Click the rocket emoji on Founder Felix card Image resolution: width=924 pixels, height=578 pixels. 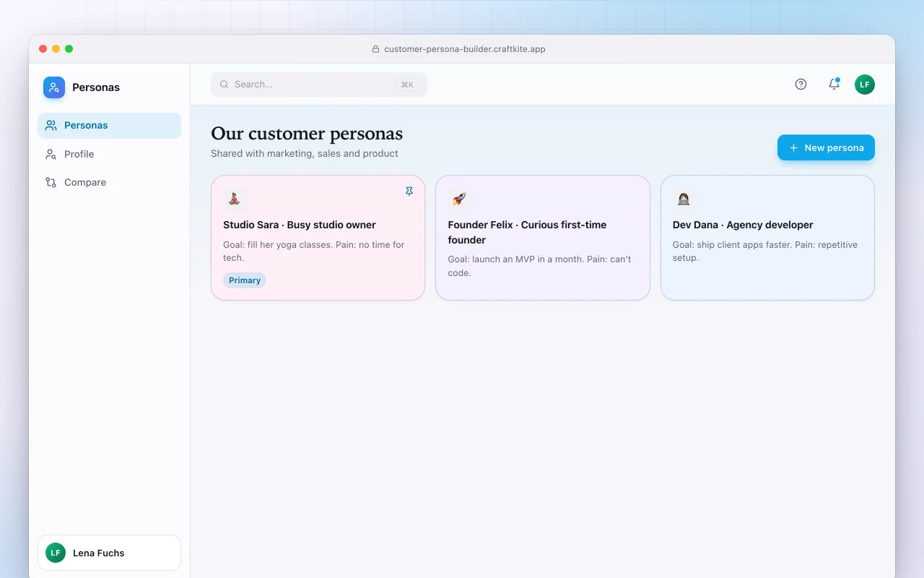coord(459,198)
